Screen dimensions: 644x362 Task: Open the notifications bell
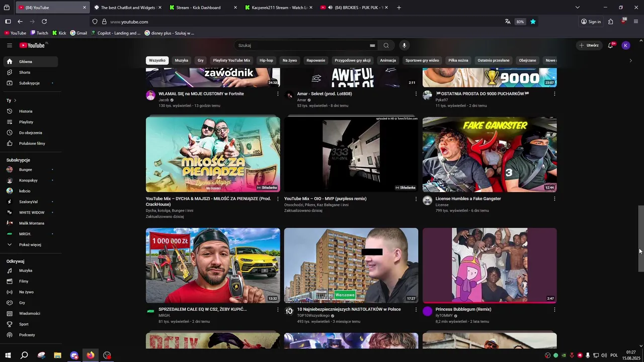(x=610, y=45)
